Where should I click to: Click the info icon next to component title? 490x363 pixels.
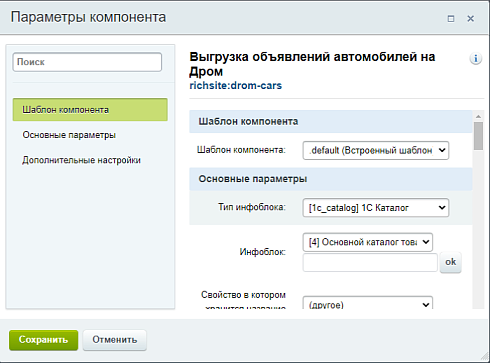476,59
